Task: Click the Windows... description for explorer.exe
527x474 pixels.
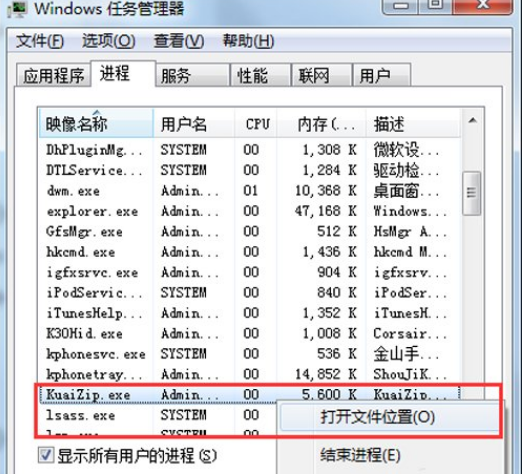Action: (410, 211)
